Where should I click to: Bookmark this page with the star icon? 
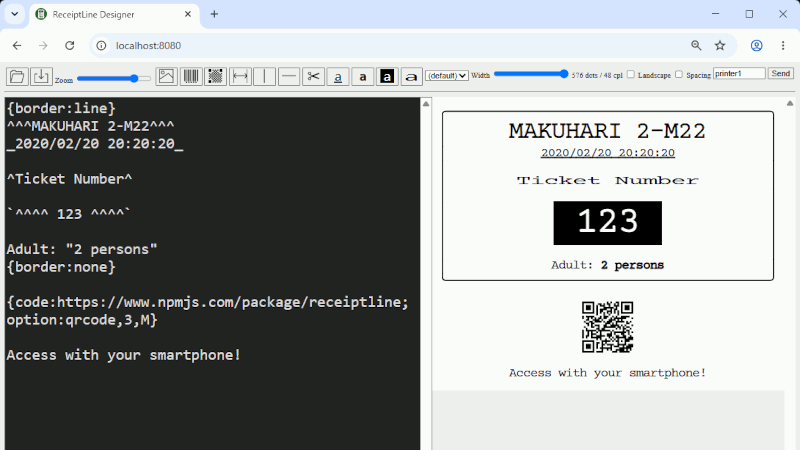click(x=720, y=45)
